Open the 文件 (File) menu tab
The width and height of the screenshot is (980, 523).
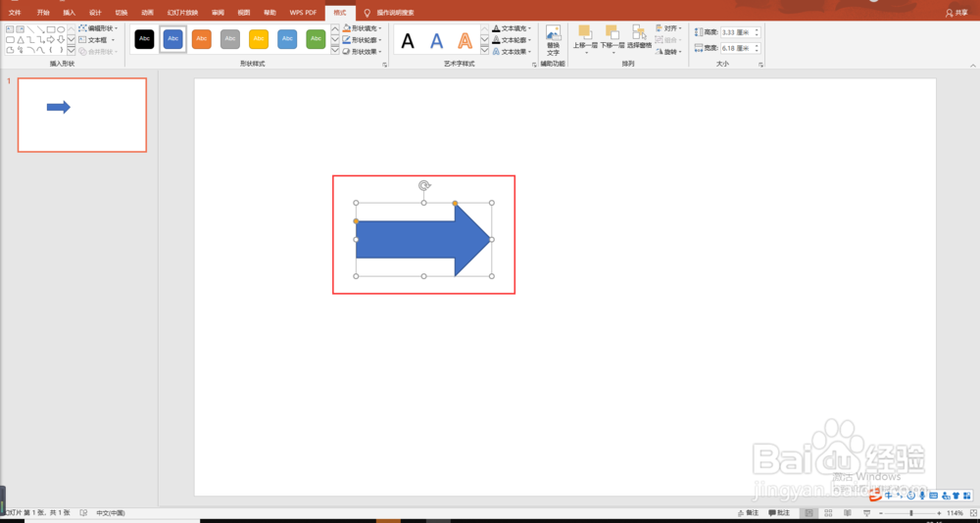15,13
